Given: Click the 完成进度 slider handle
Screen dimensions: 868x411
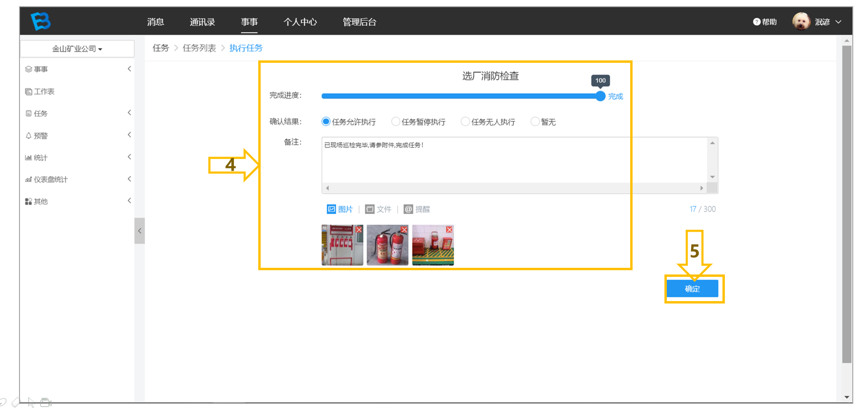Looking at the screenshot, I should (600, 96).
